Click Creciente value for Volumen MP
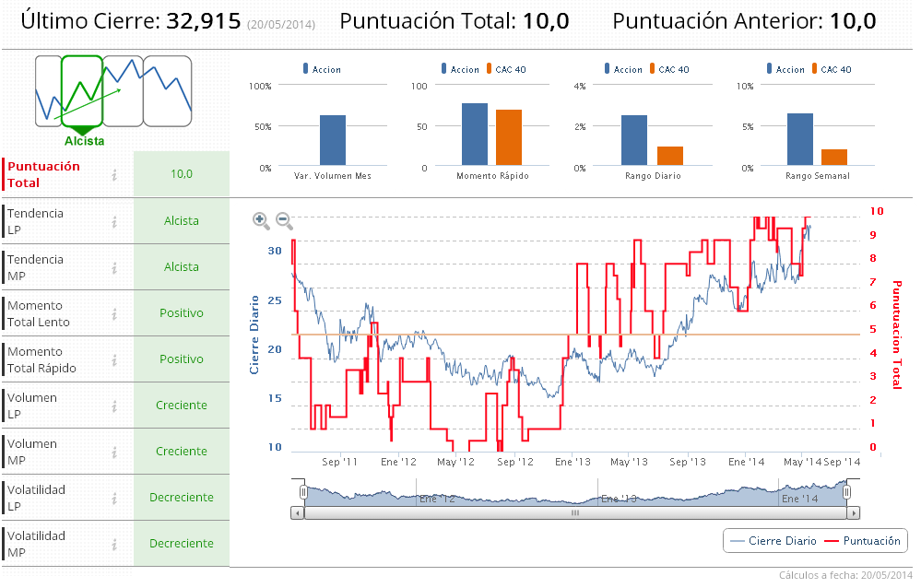 (182, 452)
